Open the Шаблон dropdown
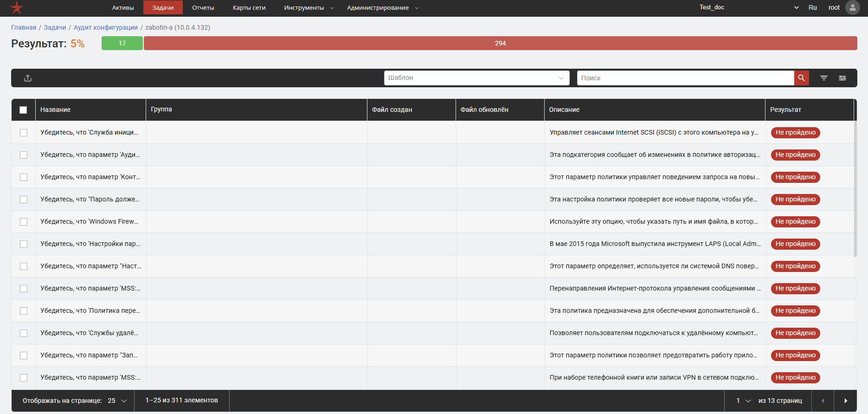868x414 pixels. pyautogui.click(x=476, y=78)
